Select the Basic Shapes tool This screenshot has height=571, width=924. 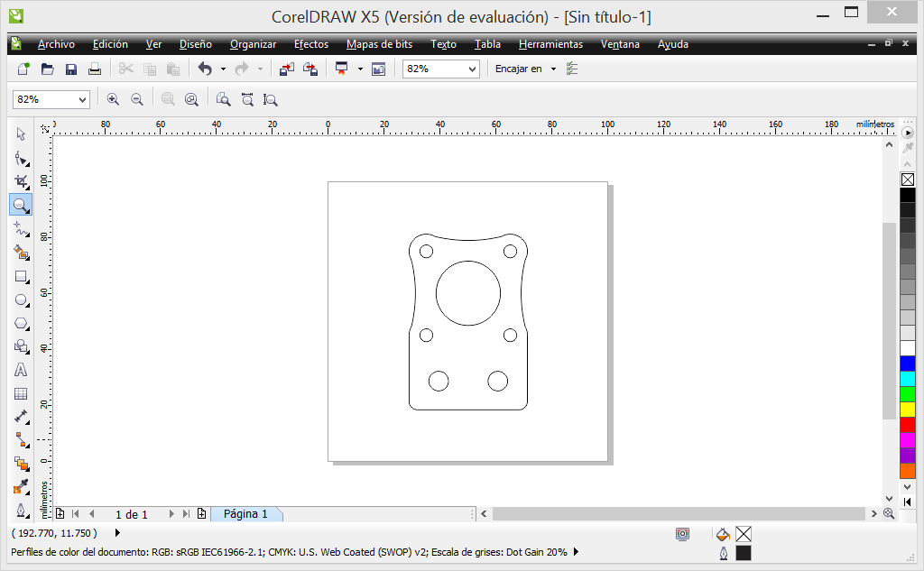(21, 346)
